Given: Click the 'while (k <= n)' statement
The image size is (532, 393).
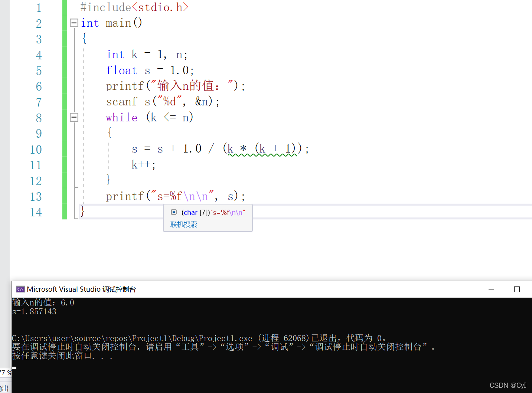Looking at the screenshot, I should click(150, 118).
